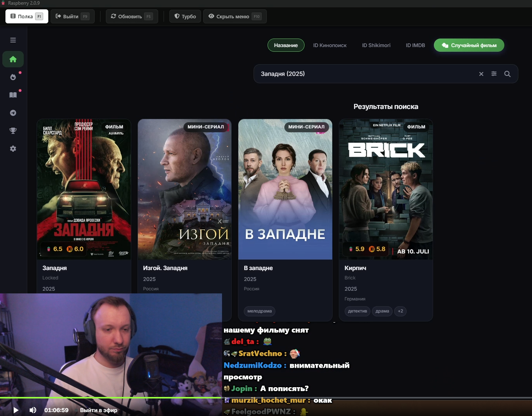Click the МИНИ-СЕРИАЛ badge on Изгой poster

206,127
